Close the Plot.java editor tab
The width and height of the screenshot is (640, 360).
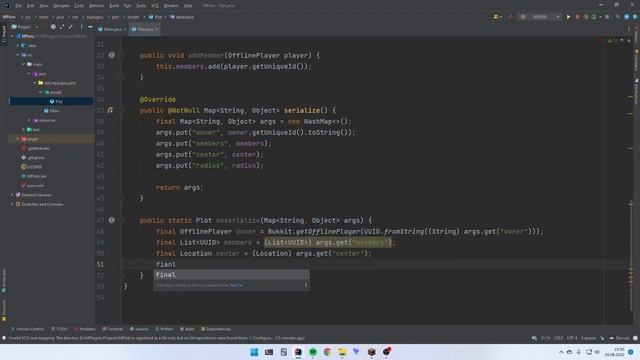click(x=156, y=29)
